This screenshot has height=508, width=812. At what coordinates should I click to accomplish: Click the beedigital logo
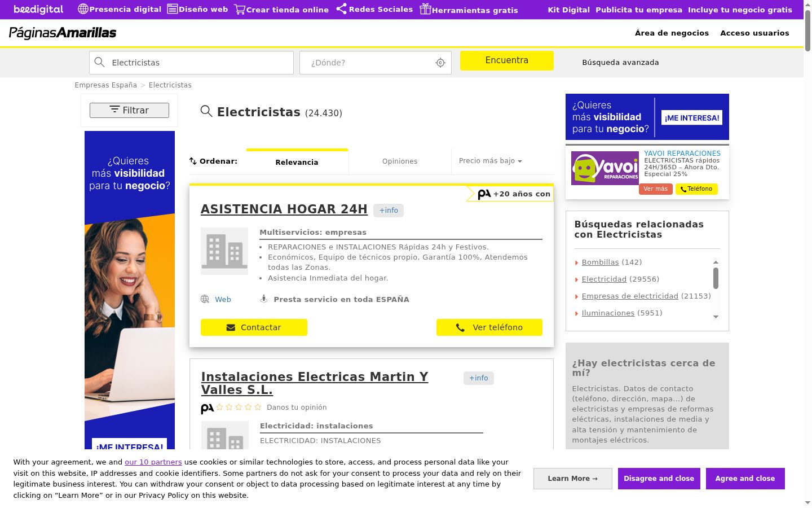point(38,10)
